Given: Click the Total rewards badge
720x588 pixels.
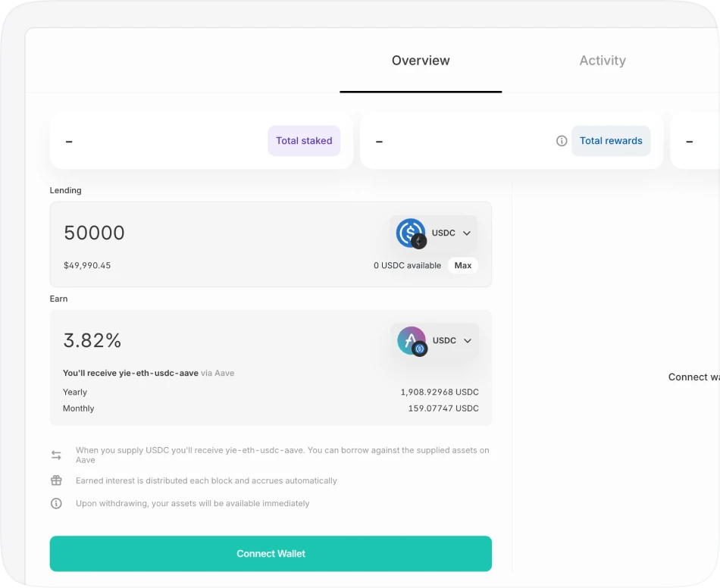Looking at the screenshot, I should pos(611,141).
